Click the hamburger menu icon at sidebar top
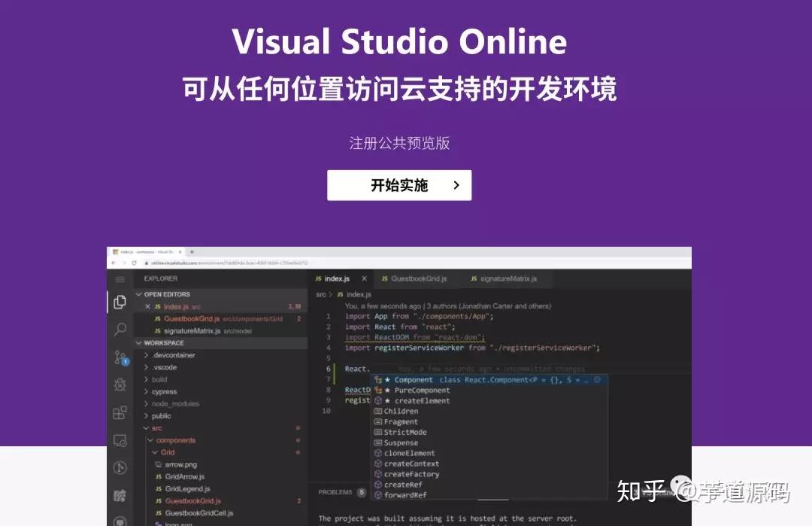Viewport: 812px width, 526px height. [x=120, y=278]
